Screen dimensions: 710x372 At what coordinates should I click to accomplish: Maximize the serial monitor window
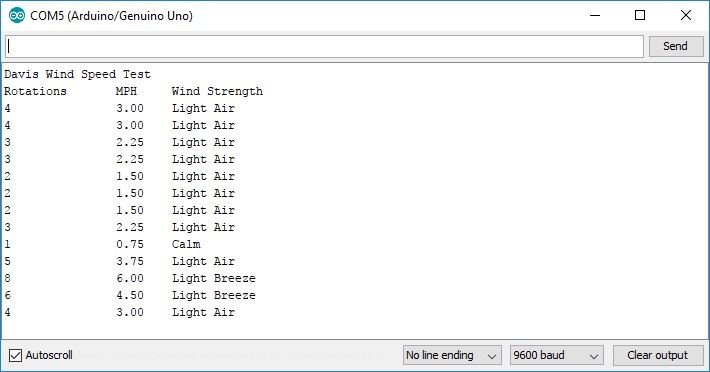pos(640,15)
